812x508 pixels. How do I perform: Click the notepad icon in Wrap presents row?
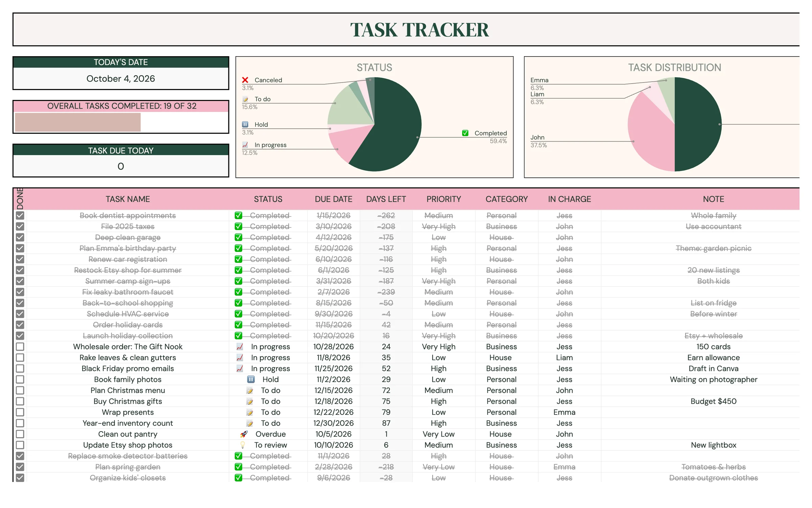(250, 412)
